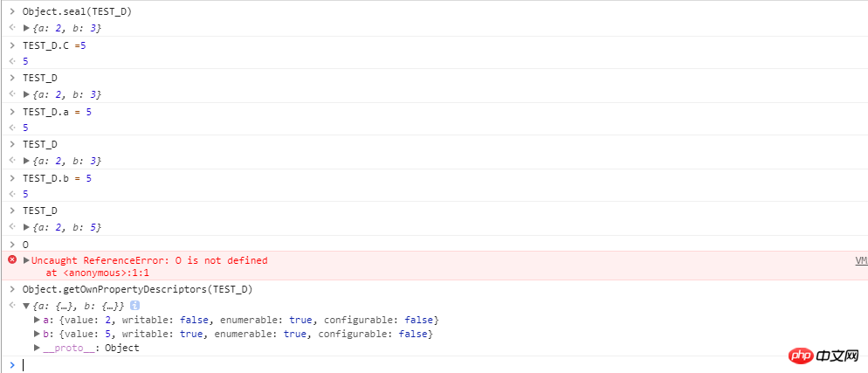This screenshot has width=868, height=373.
Task: Expand the Uncaught ReferenceError stack trace
Action: 26,260
